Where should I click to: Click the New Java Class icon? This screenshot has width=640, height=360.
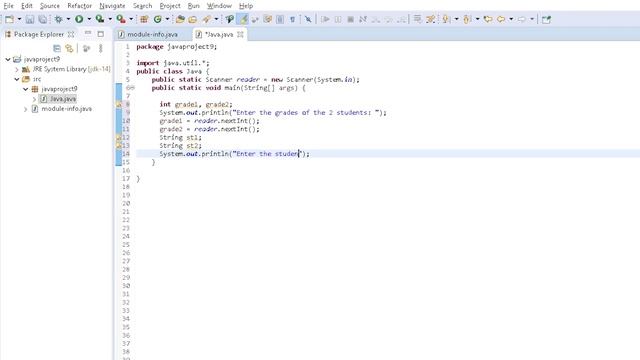(x=158, y=19)
